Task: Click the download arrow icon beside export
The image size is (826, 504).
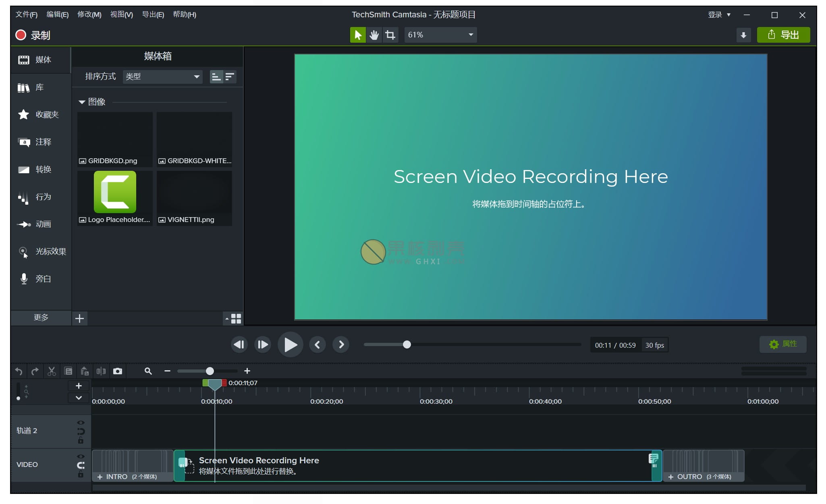Action: [743, 35]
